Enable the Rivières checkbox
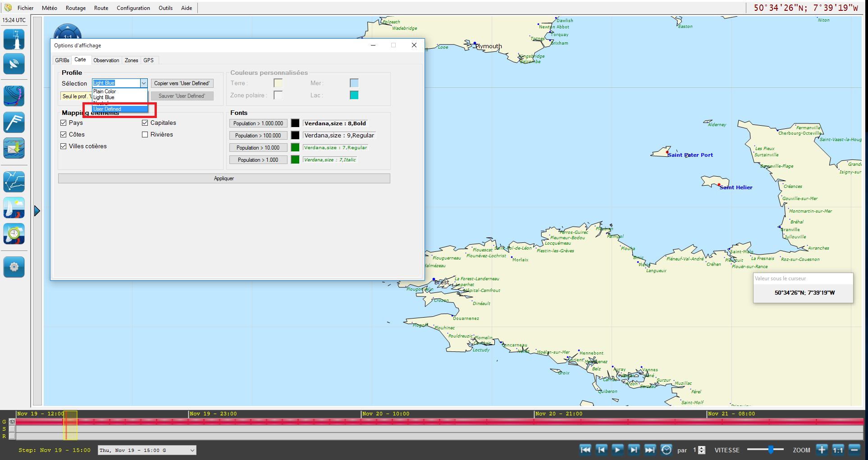868x460 pixels. pos(145,135)
